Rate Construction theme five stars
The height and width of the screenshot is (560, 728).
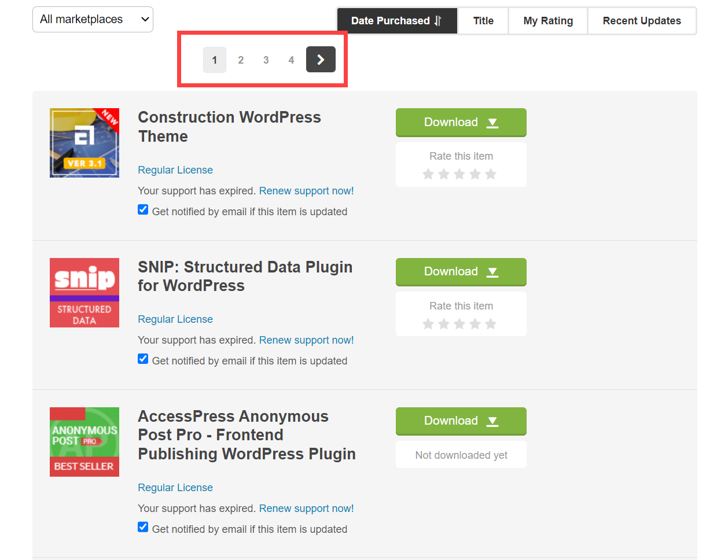coord(491,174)
